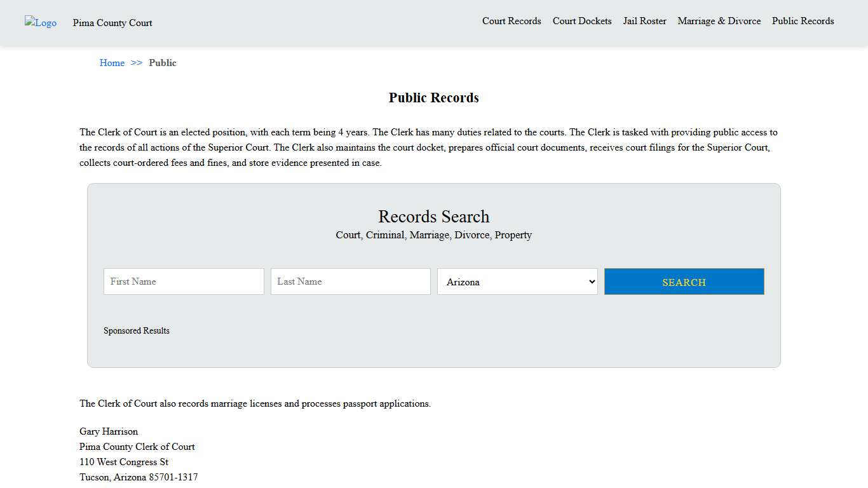Navigate to the Jail Roster section
Image resolution: width=868 pixels, height=488 pixels.
tap(644, 21)
